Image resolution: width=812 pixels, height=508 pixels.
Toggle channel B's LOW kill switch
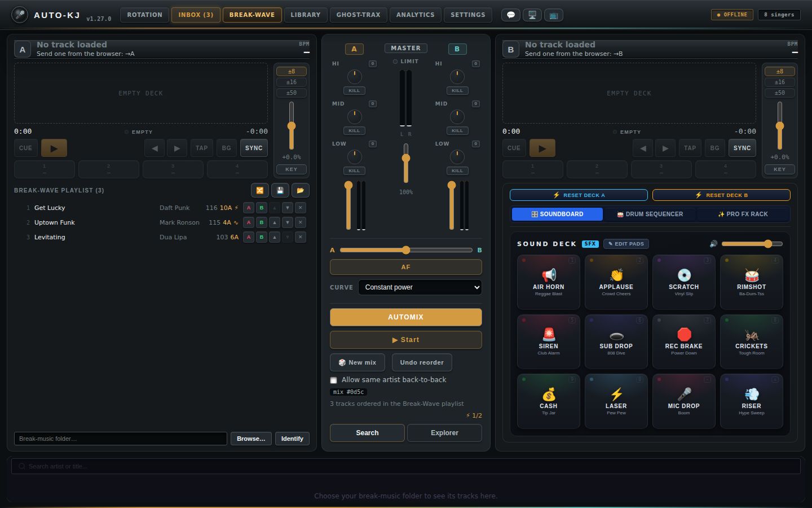(457, 170)
